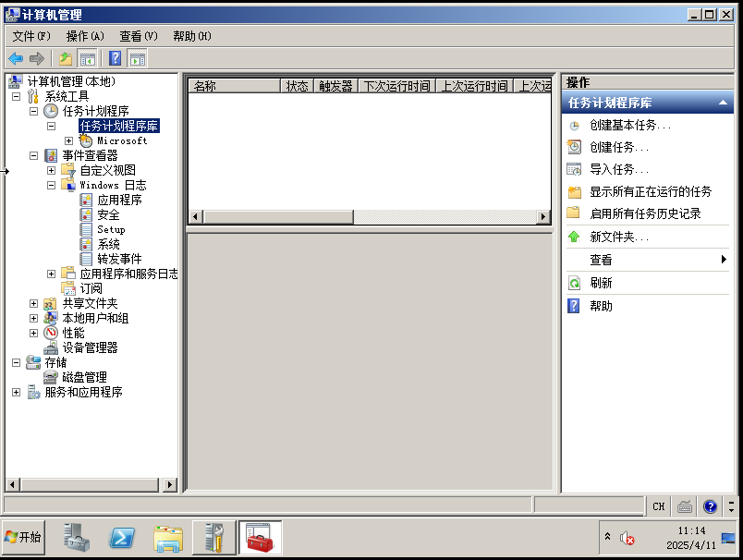Collapse the 任务计划程序库 actions section header
This screenshot has width=743, height=560.
[x=723, y=102]
